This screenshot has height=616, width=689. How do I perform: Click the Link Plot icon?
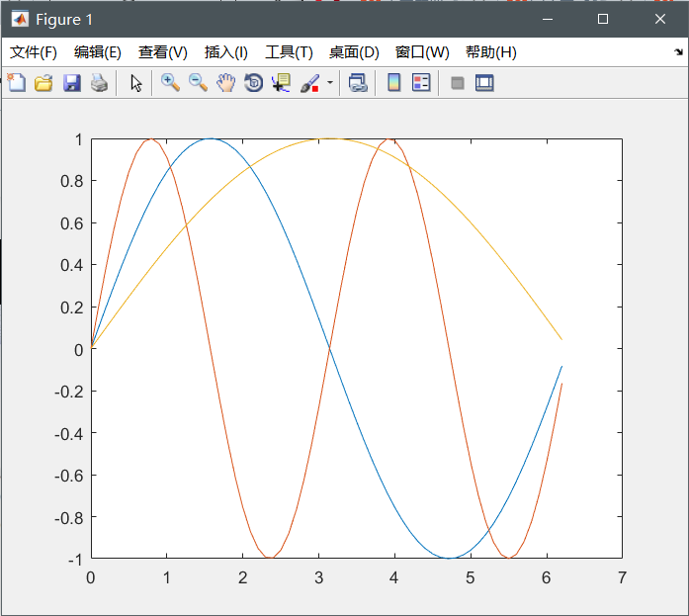(x=358, y=83)
